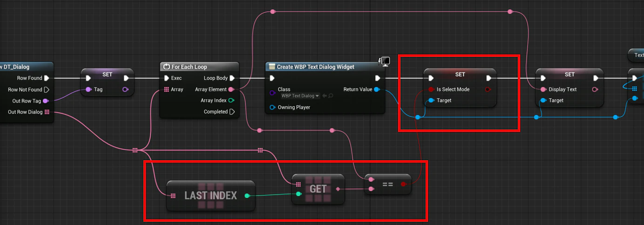
Task: Click the client-only monitor icon on Create Widget
Action: tap(384, 61)
